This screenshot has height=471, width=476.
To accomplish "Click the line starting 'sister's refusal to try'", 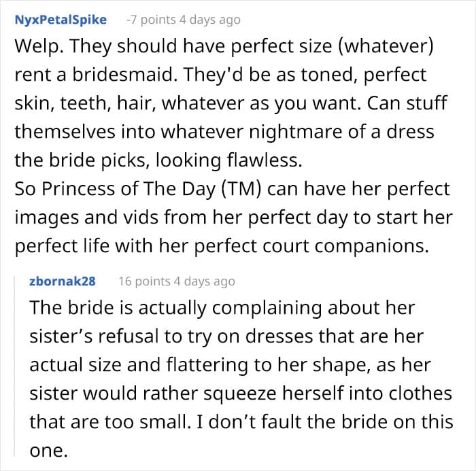I will click(x=226, y=336).
